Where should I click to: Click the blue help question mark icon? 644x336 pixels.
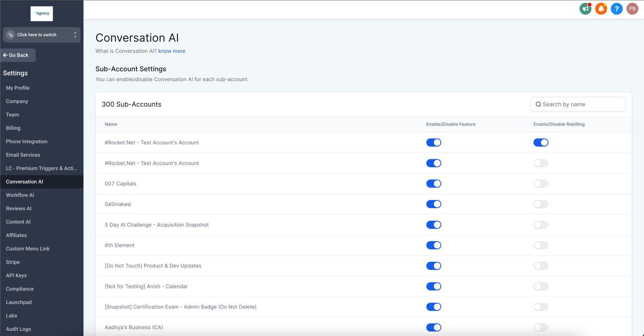click(617, 8)
